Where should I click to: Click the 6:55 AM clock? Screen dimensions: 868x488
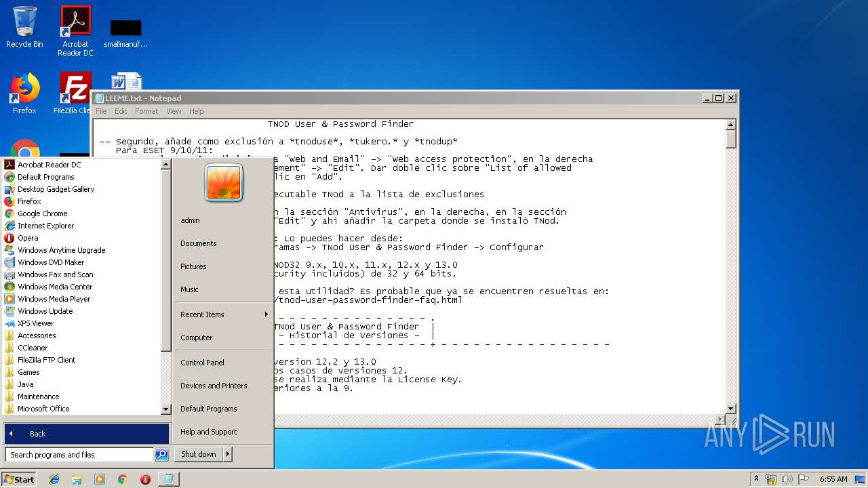(833, 479)
